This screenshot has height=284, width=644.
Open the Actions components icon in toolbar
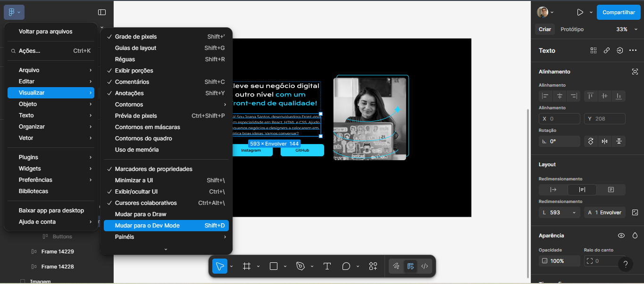click(373, 266)
